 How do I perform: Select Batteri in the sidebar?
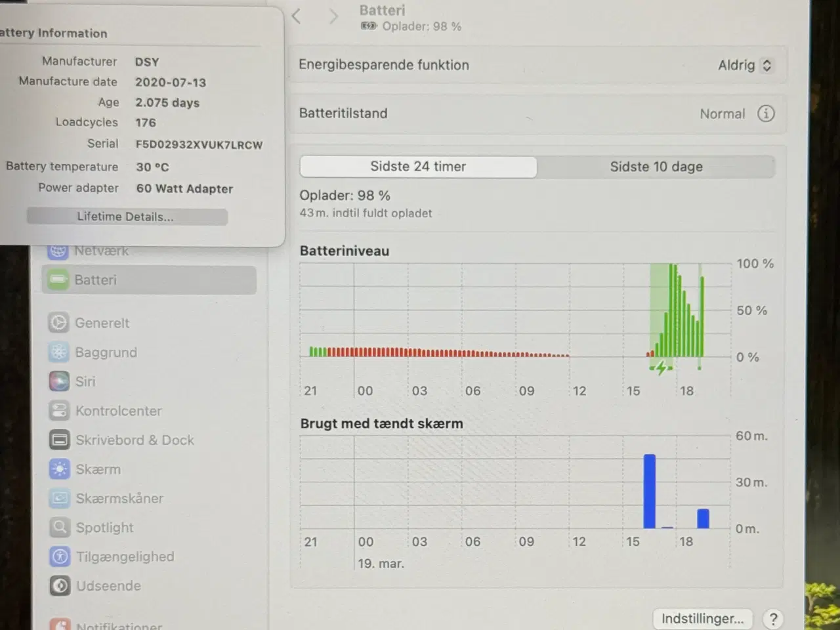[x=149, y=280]
